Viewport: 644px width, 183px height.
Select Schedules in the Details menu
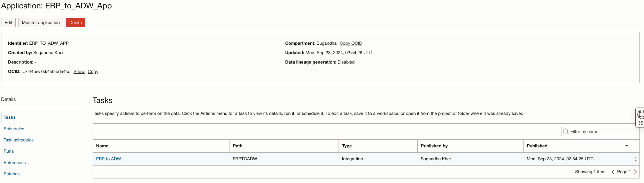14,129
